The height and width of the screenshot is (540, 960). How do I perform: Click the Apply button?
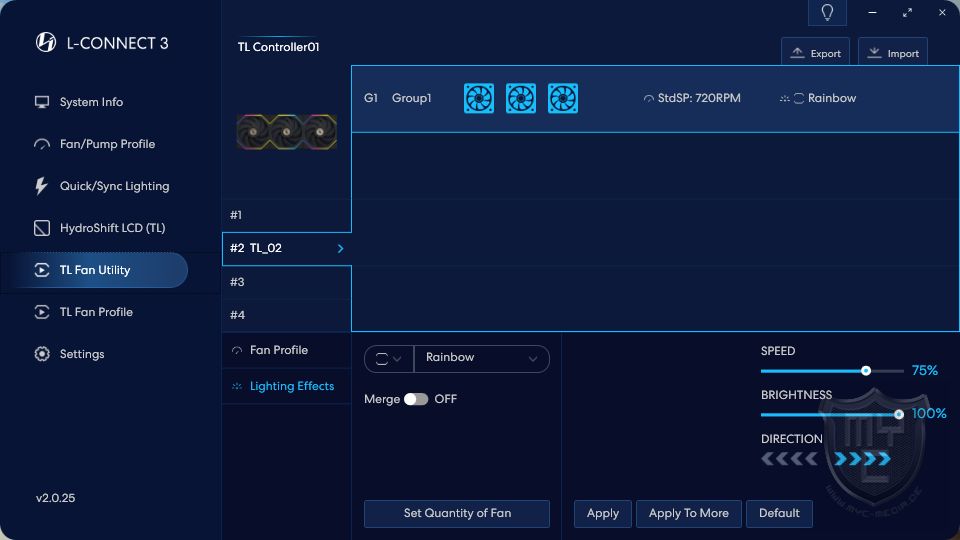click(x=602, y=514)
